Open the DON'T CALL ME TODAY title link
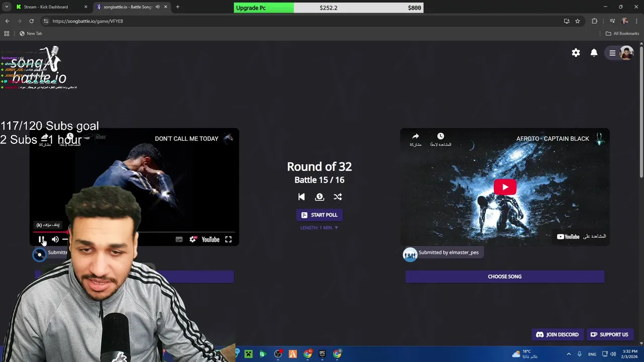 click(x=187, y=139)
